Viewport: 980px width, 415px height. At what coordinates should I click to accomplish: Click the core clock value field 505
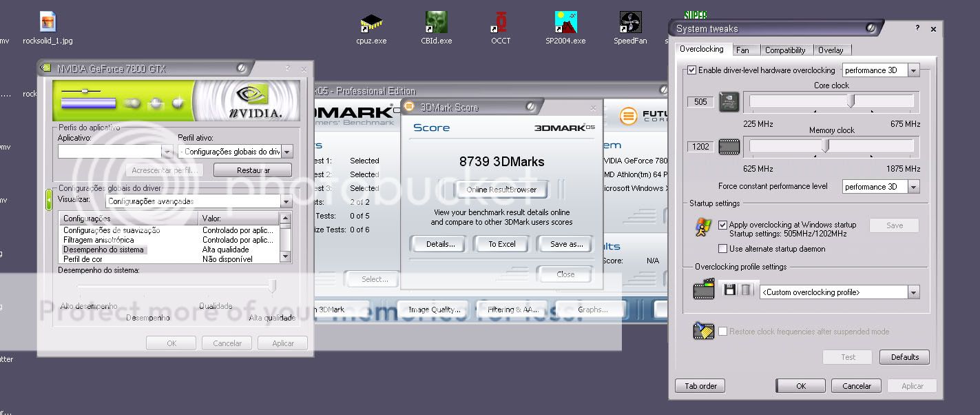tap(700, 102)
